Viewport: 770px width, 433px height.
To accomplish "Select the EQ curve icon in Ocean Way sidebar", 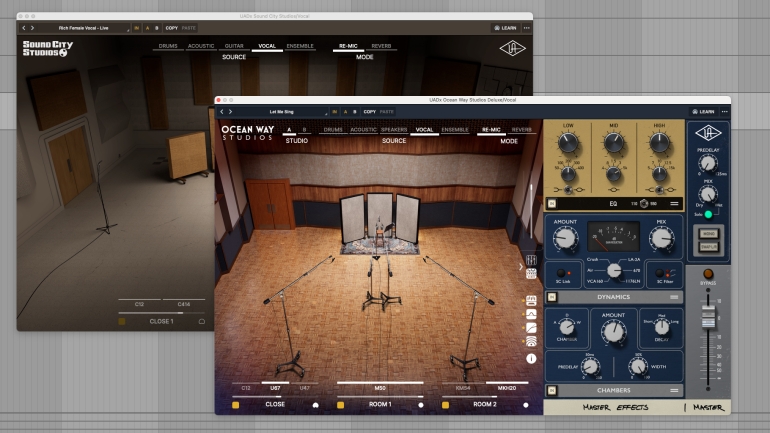I will (531, 314).
